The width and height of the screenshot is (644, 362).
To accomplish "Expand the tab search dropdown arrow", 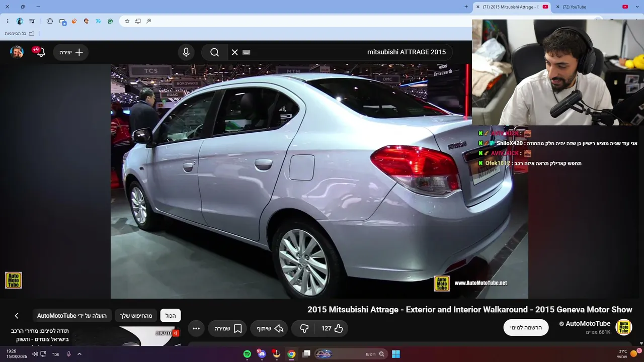I will 638,7.
